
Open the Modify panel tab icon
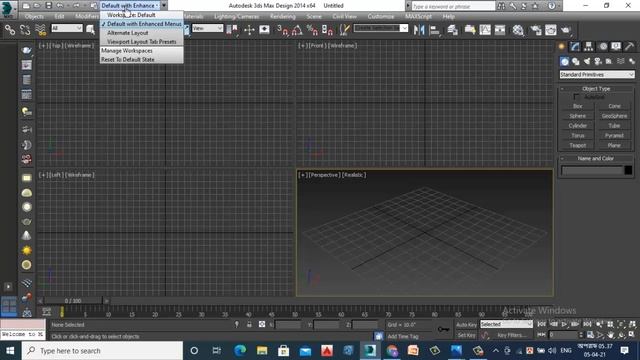pyautogui.click(x=575, y=47)
